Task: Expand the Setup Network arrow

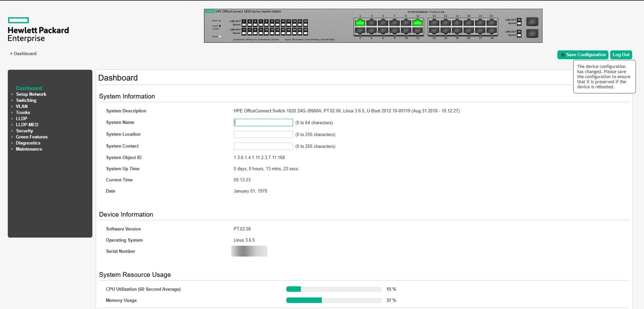Action: tap(12, 94)
